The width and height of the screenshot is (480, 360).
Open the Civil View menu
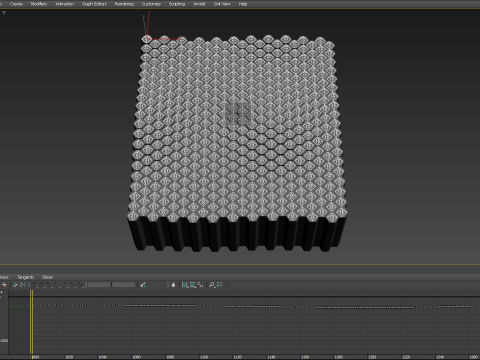point(222,4)
